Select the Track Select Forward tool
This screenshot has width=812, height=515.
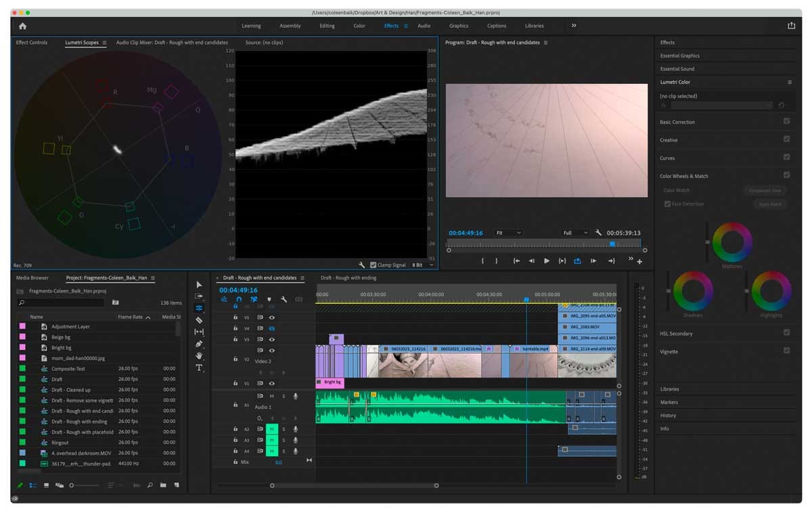click(x=199, y=296)
